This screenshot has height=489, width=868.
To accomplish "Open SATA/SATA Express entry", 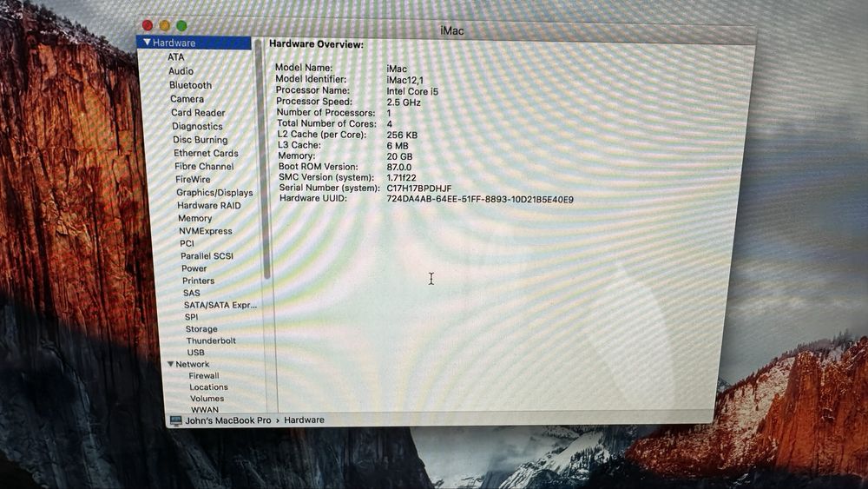I will point(220,305).
